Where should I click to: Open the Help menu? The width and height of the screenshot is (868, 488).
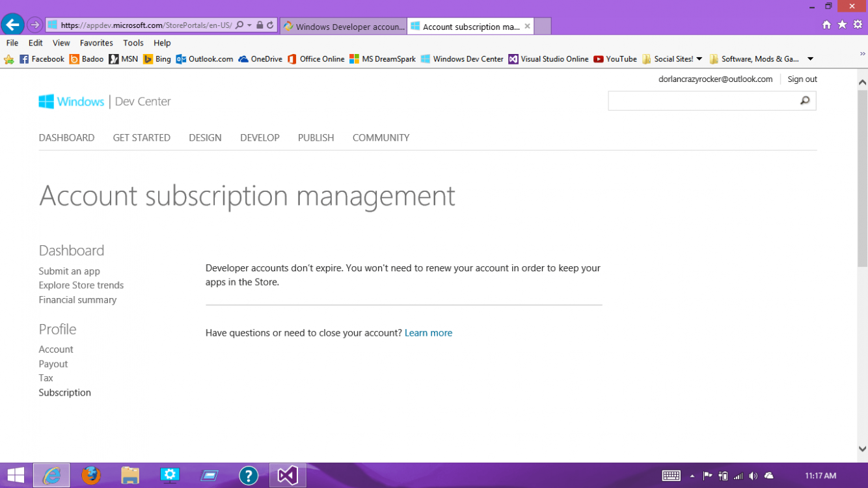click(x=162, y=43)
